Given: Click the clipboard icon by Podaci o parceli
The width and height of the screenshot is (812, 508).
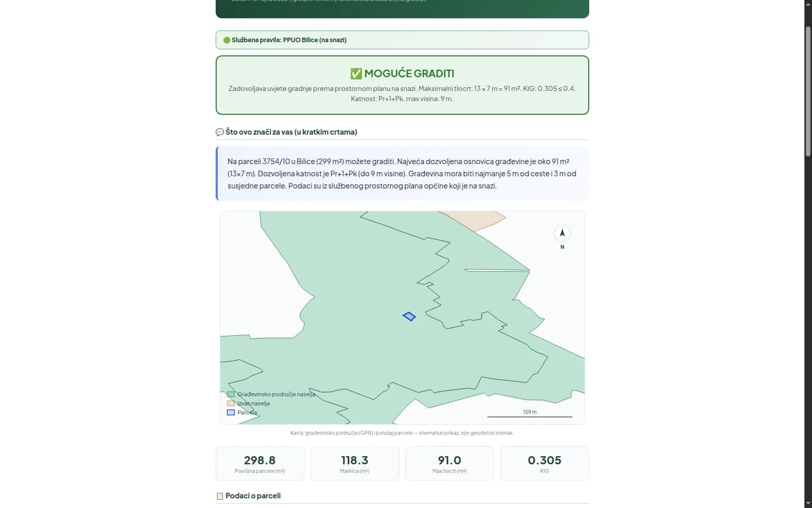Looking at the screenshot, I should (220, 496).
